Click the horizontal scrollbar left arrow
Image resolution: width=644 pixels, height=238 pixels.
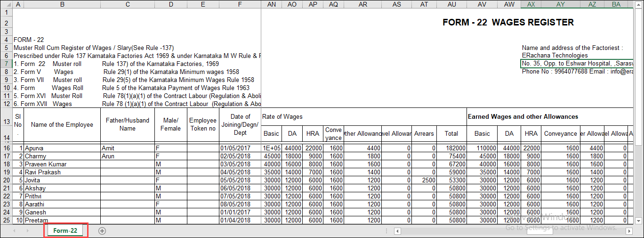(397, 231)
